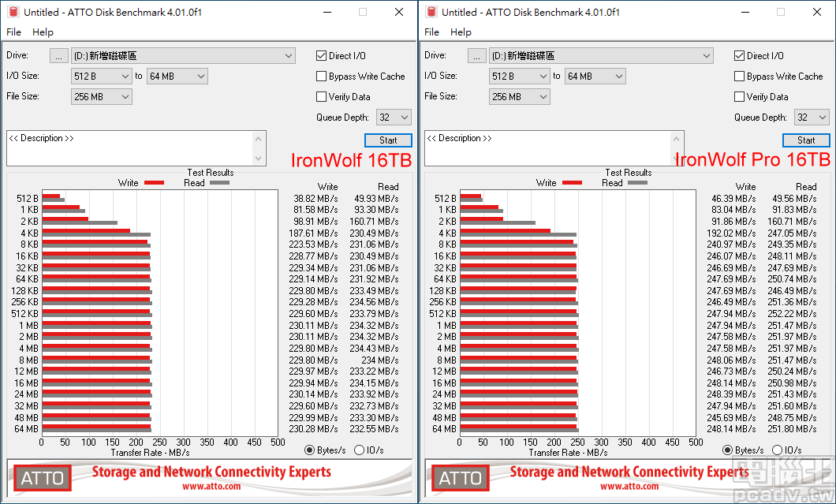Click description scroll down arrow, left window
The image size is (836, 504).
[x=259, y=159]
